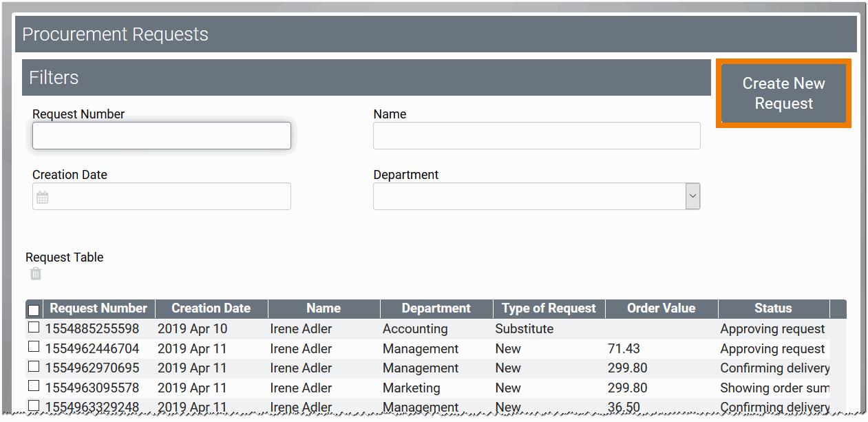The width and height of the screenshot is (868, 422).
Task: Tick the checkbox for request 1554962970695
Action: pos(34,367)
